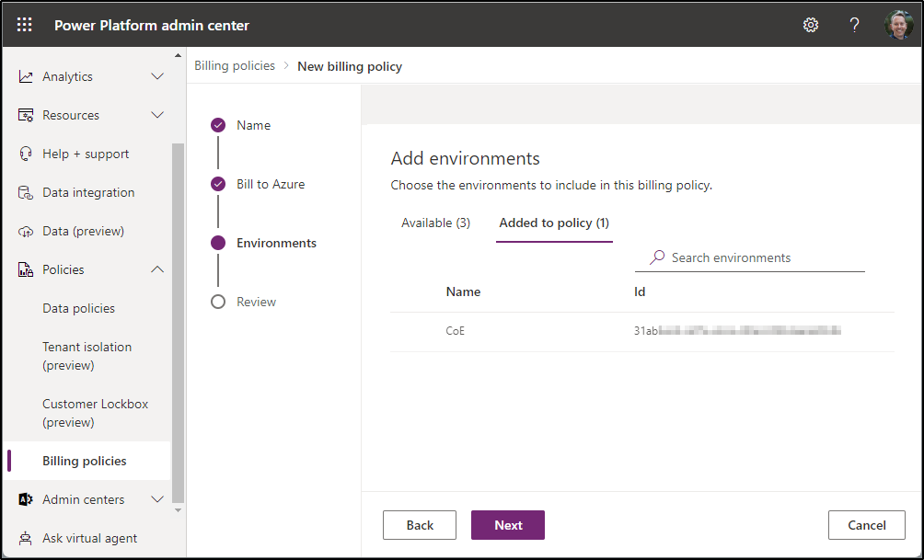924x560 pixels.
Task: Expand the Admin centers chevron
Action: click(x=157, y=499)
